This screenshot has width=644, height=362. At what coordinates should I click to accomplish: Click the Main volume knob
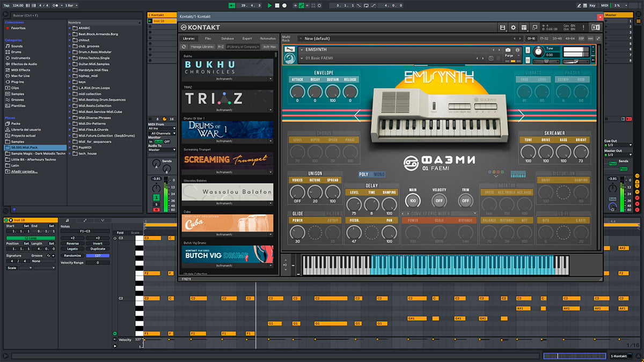413,201
